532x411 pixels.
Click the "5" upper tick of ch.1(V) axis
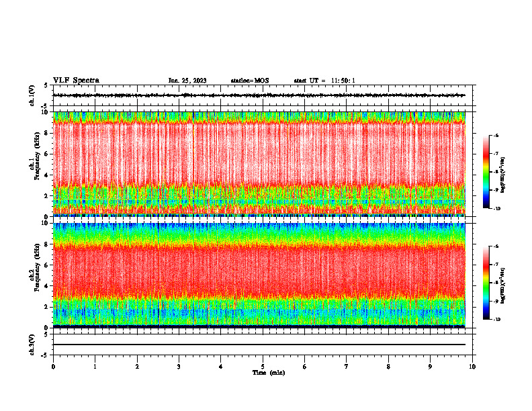[46, 86]
